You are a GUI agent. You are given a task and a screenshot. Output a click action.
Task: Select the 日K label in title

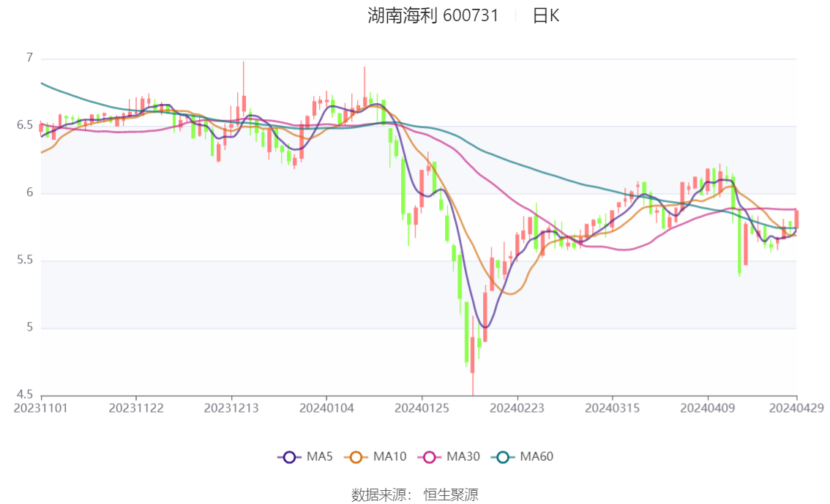pyautogui.click(x=546, y=15)
